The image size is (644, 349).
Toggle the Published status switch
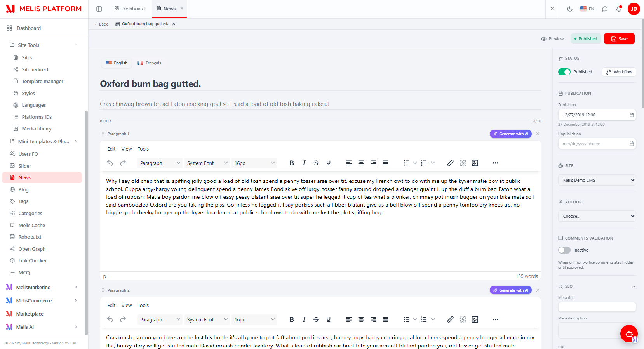click(x=564, y=72)
